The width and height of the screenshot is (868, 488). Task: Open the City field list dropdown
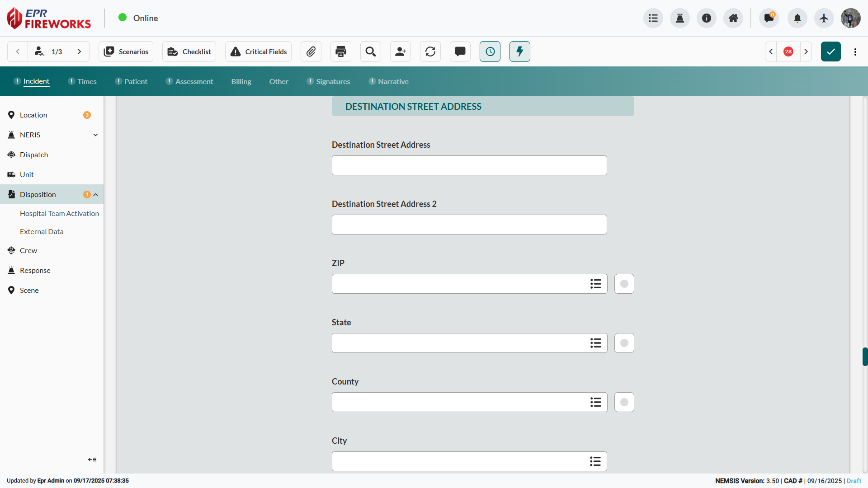pyautogui.click(x=595, y=461)
